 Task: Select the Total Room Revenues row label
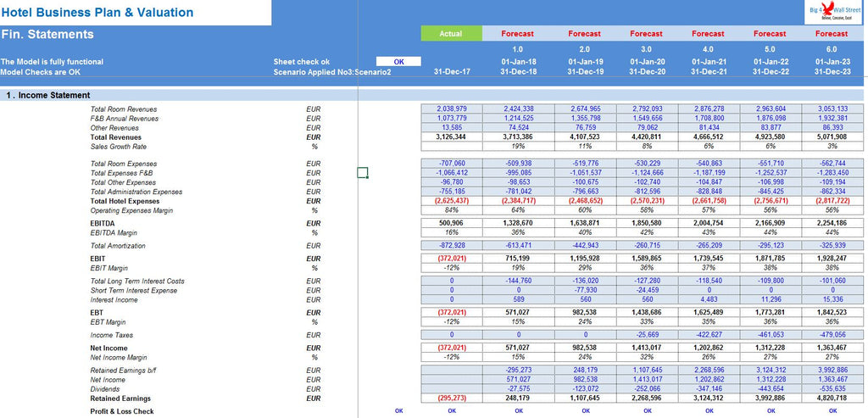click(x=124, y=109)
